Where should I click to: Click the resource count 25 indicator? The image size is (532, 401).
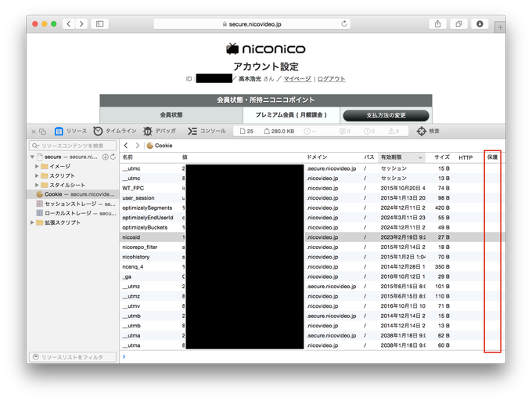coord(246,131)
